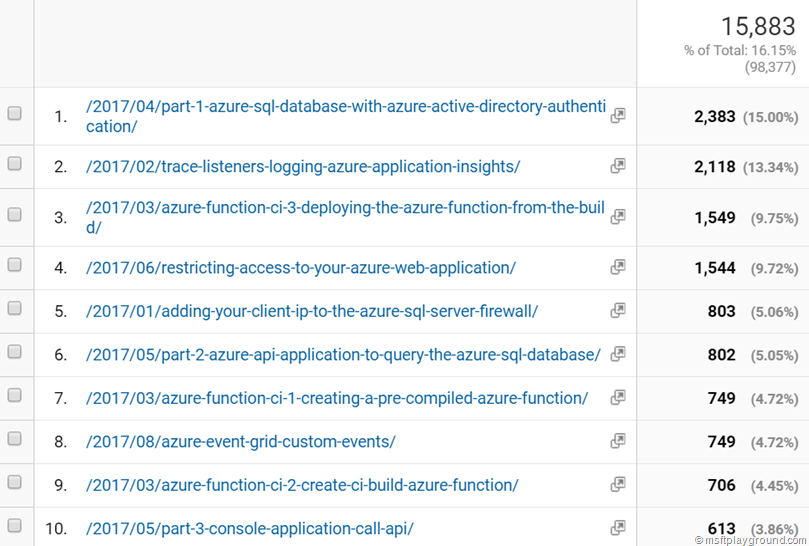Open external link icon for adding-your-client-ip row
809x546 pixels.
(618, 311)
